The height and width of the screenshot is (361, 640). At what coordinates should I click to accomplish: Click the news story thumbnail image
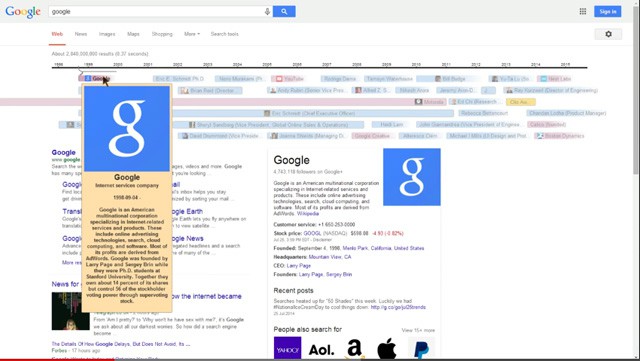point(71,311)
